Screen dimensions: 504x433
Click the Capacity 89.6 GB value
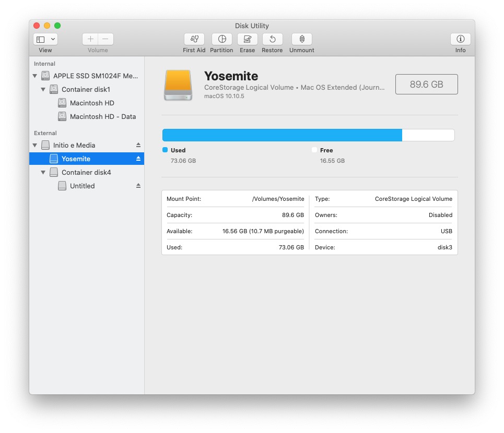click(293, 215)
